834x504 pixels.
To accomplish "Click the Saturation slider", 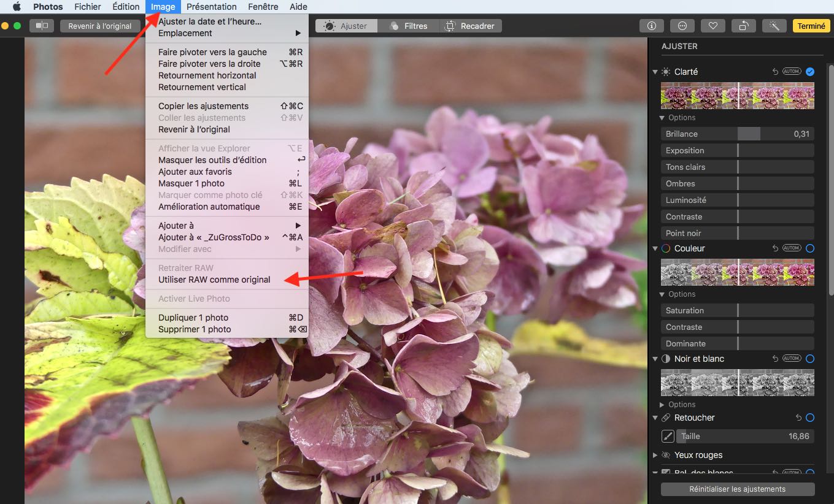I will coord(738,310).
